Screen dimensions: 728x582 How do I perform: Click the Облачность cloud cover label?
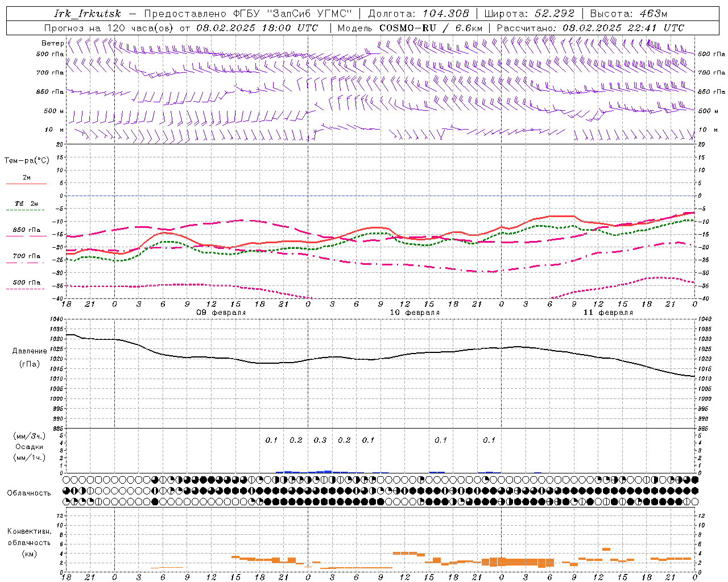click(x=29, y=493)
